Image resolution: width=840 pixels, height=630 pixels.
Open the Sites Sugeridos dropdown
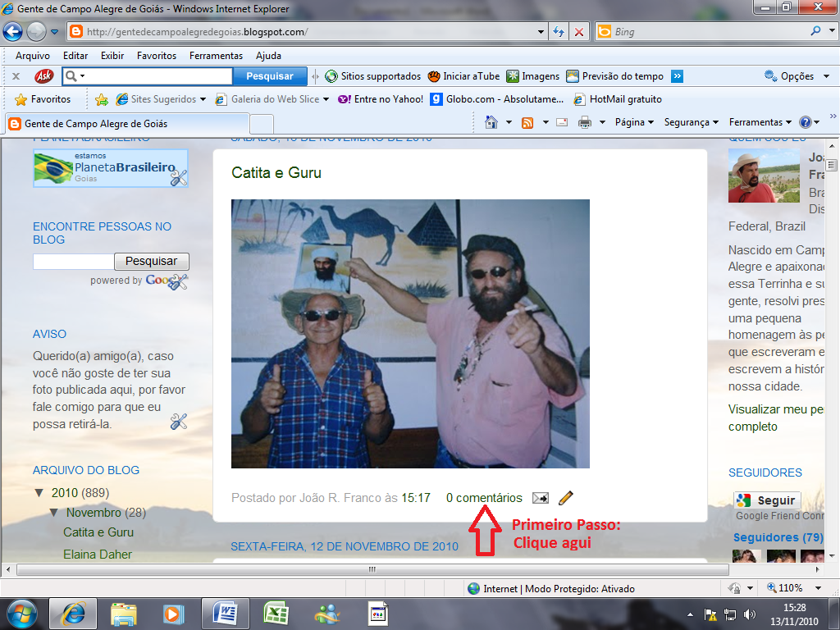(162, 99)
